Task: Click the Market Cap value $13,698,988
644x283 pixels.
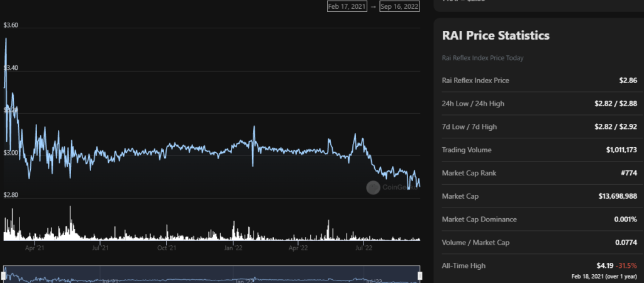Action: click(x=618, y=197)
